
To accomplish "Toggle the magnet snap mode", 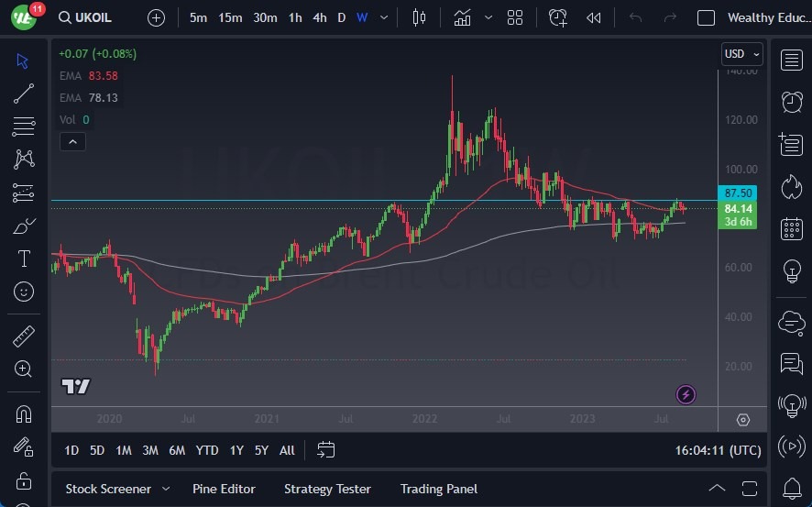I will pyautogui.click(x=24, y=413).
